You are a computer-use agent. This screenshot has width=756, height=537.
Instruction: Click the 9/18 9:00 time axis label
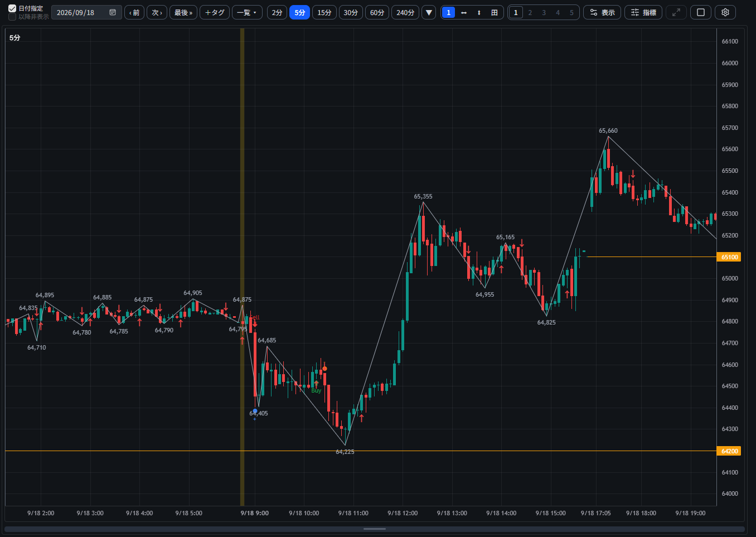coord(255,513)
